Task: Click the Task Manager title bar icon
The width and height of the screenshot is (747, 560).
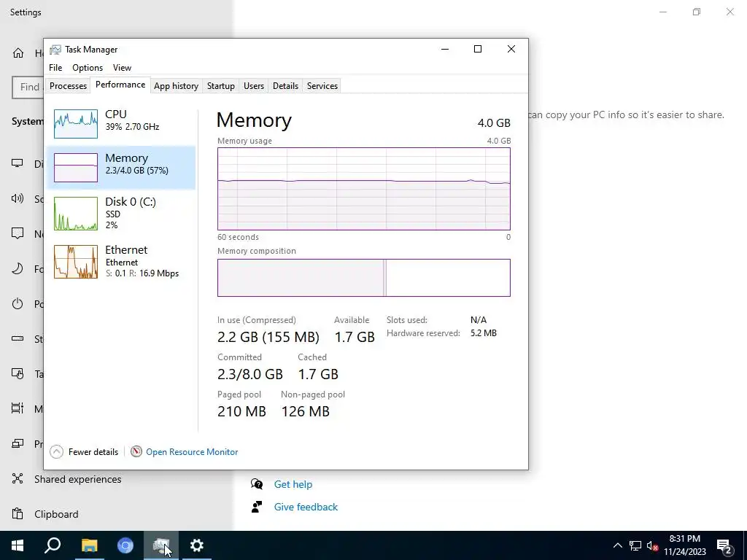Action: click(x=55, y=50)
